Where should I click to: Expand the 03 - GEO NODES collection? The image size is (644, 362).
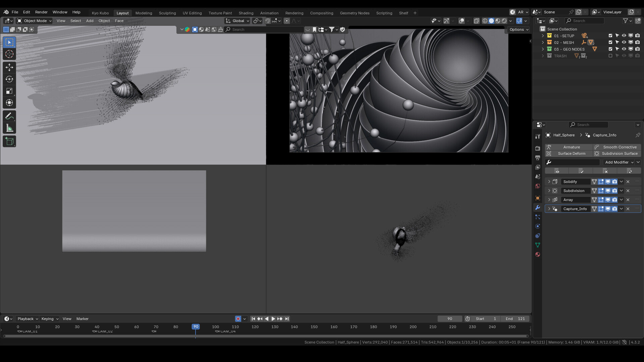tap(543, 49)
